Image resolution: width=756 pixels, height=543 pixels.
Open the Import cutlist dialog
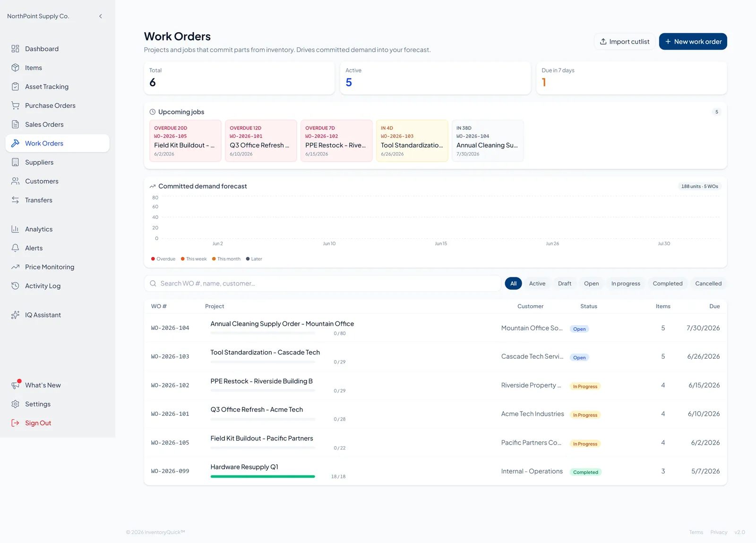pyautogui.click(x=625, y=42)
